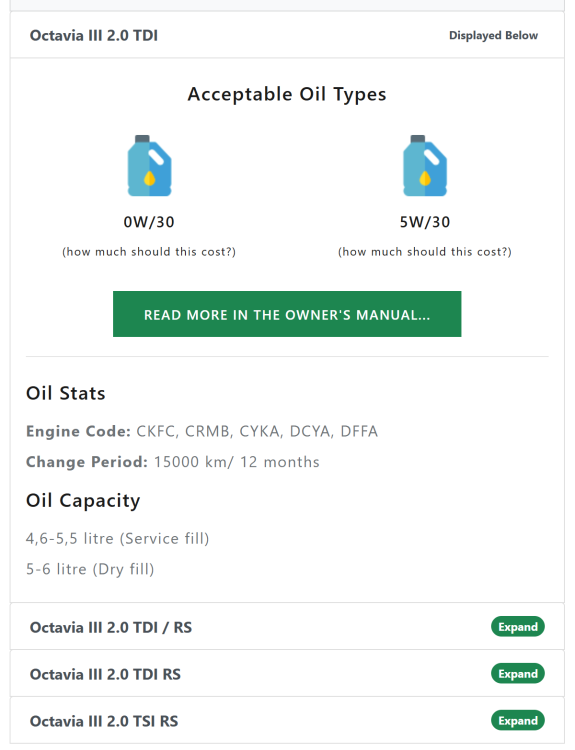Open cost link under 0W/30
The height and width of the screenshot is (750, 575).
coord(149,252)
